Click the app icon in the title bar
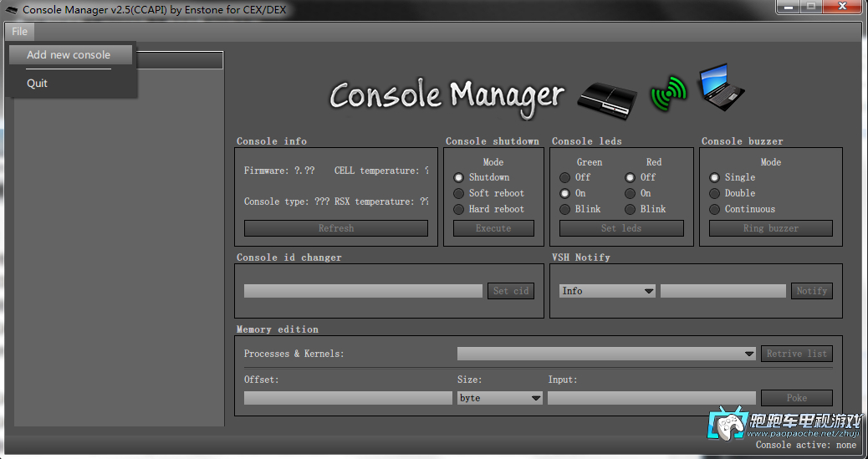The image size is (868, 459). point(12,10)
